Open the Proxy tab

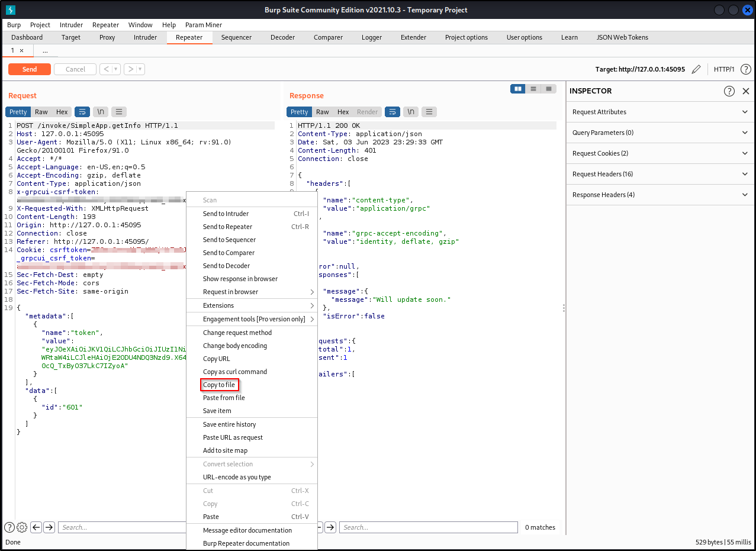107,37
